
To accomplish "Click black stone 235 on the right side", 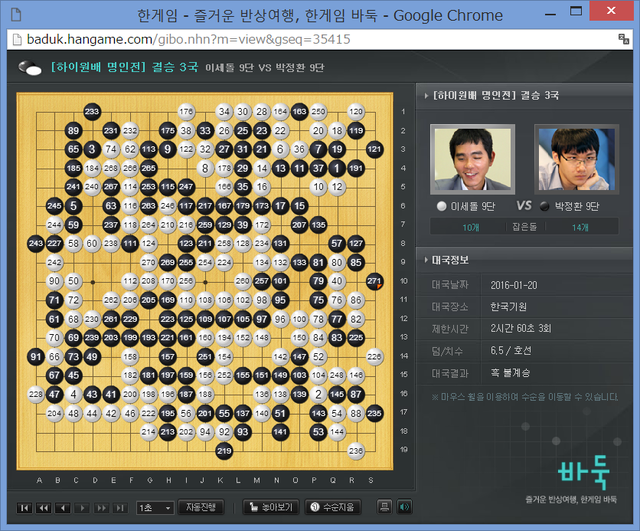I will click(374, 413).
